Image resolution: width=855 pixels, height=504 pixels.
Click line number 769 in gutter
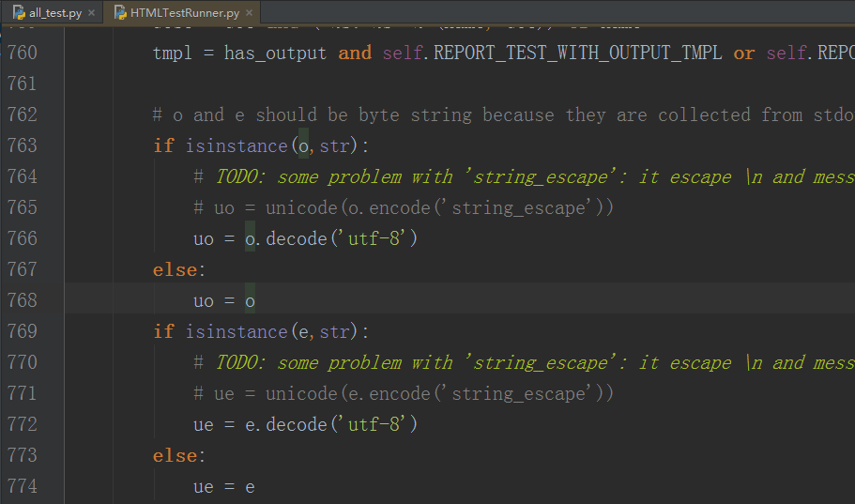click(23, 331)
